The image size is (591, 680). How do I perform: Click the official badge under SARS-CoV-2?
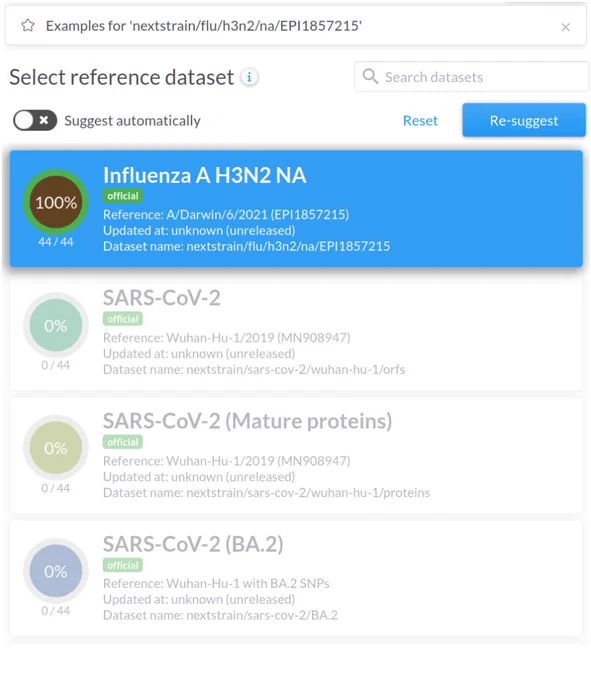click(x=123, y=319)
